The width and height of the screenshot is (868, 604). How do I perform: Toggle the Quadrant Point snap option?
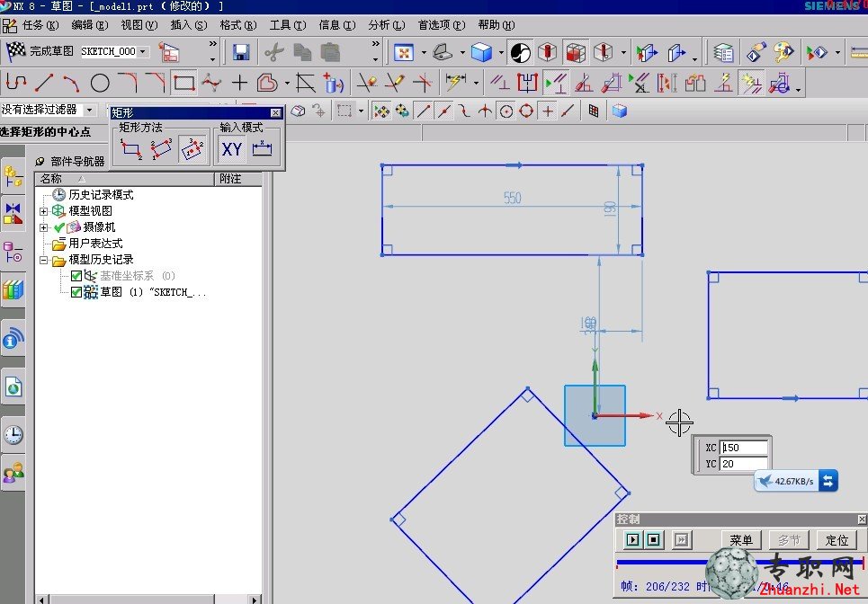click(x=526, y=111)
